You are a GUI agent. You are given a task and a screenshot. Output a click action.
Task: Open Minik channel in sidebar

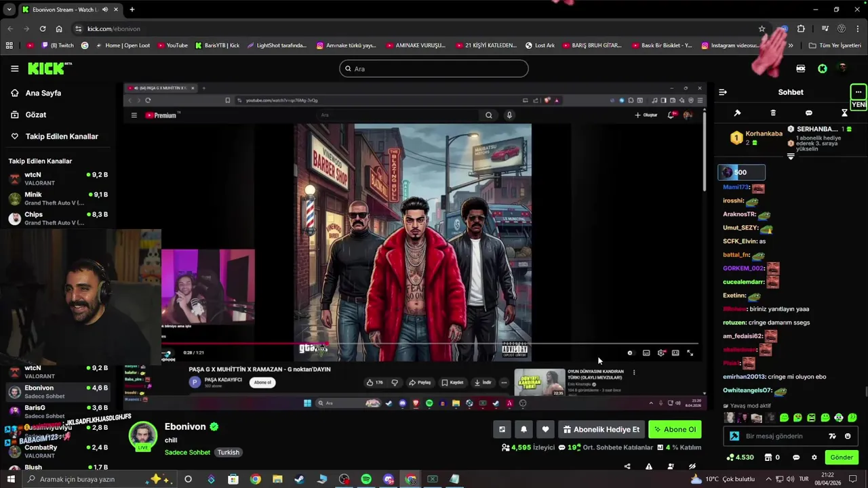click(x=58, y=199)
